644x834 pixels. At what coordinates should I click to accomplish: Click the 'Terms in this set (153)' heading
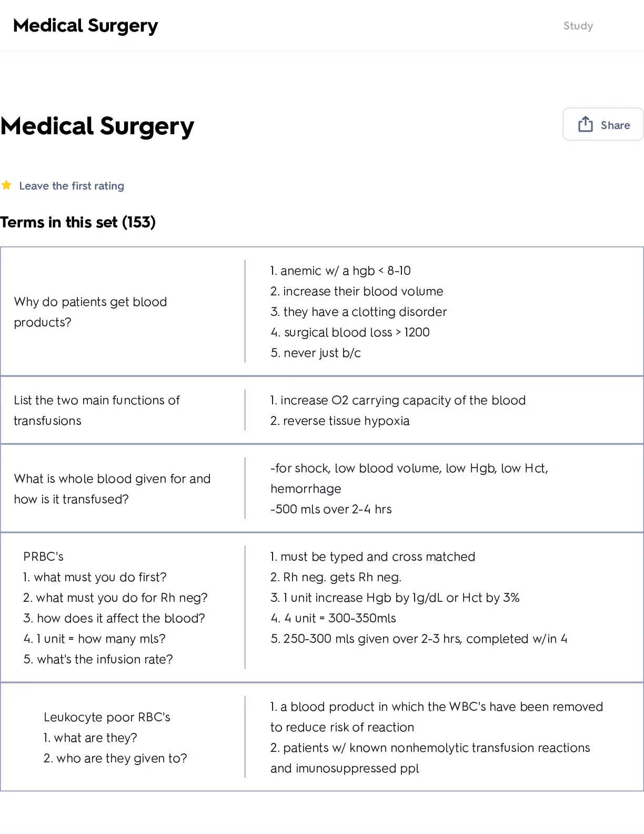point(78,222)
